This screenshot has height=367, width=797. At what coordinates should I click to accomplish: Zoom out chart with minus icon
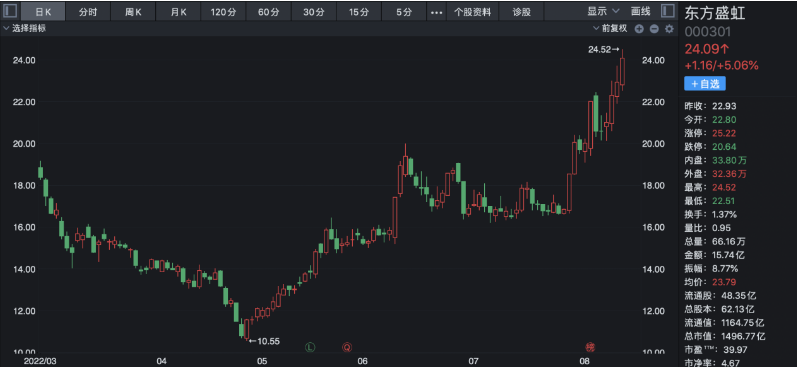click(654, 29)
